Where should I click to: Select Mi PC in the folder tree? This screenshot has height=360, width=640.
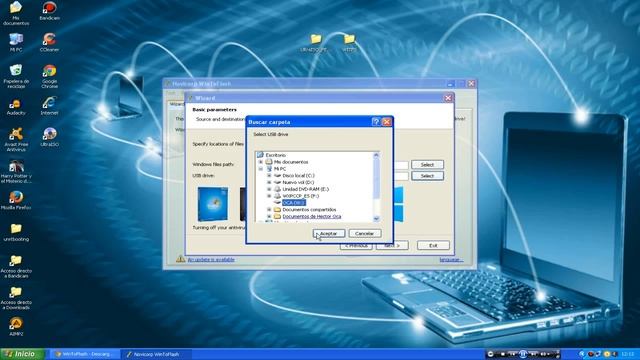coord(280,169)
